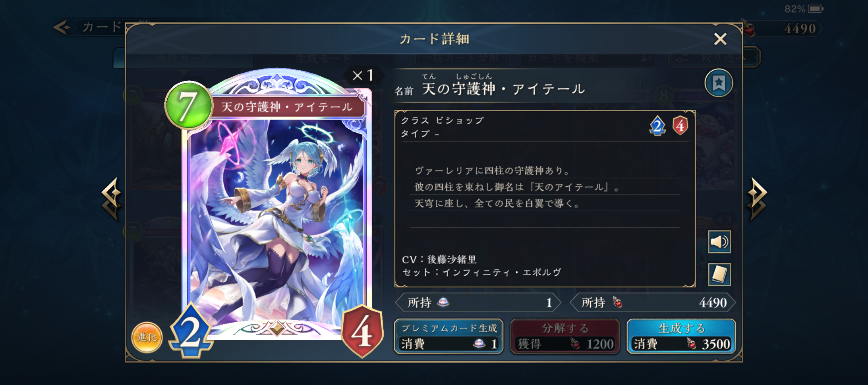
Task: Click the blue attack 2 icon on card
Action: [191, 332]
